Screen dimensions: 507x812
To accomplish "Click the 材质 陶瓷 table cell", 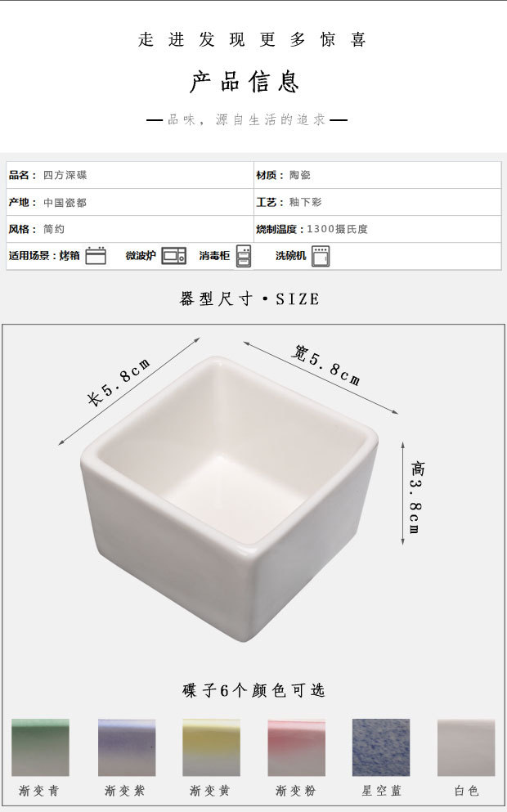I will click(x=378, y=175).
